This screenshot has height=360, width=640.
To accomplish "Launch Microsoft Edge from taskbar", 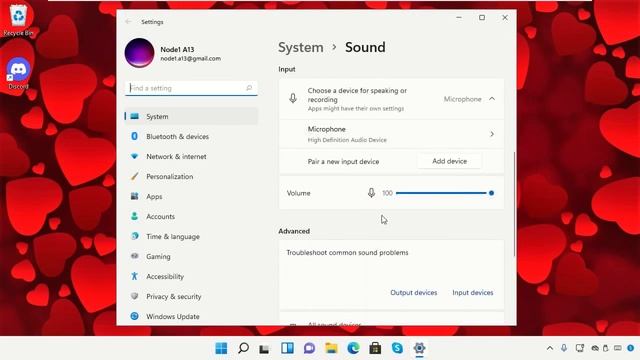I will click(x=353, y=348).
